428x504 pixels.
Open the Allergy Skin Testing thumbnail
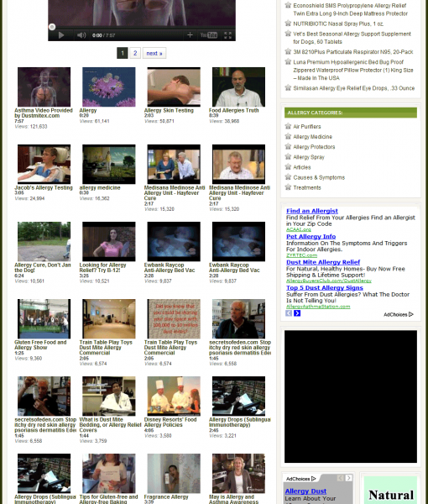tap(174, 87)
